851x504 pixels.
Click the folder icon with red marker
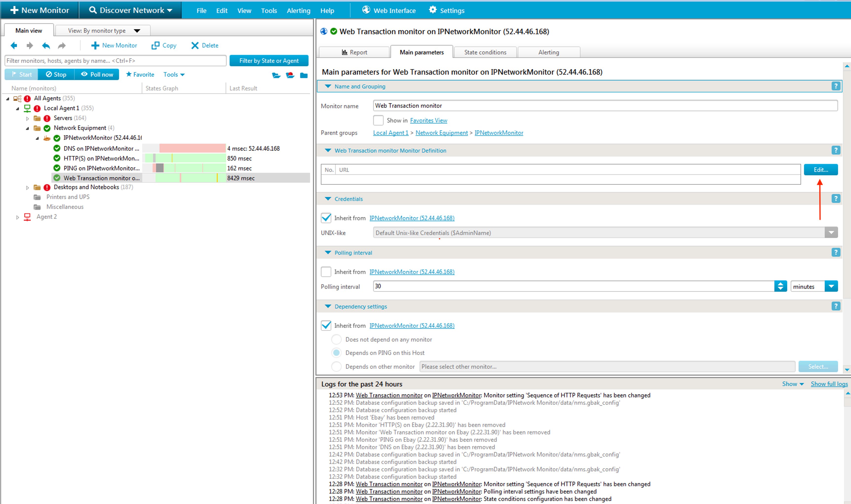point(290,75)
